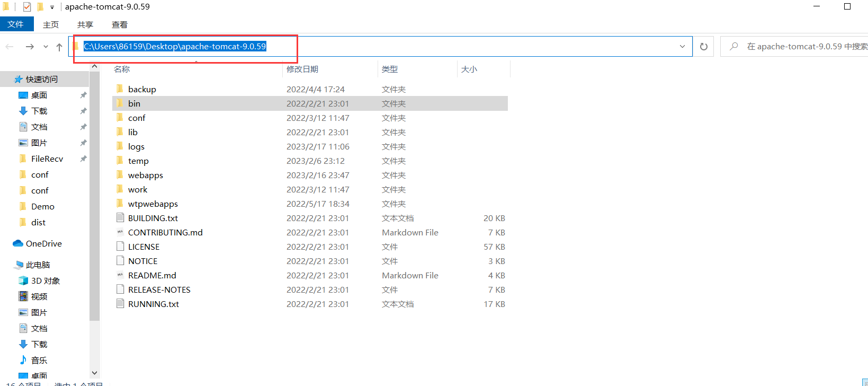Screen dimensions: 868x386
Task: Select the RELEASE-NOTES file icon
Action: 120,289
